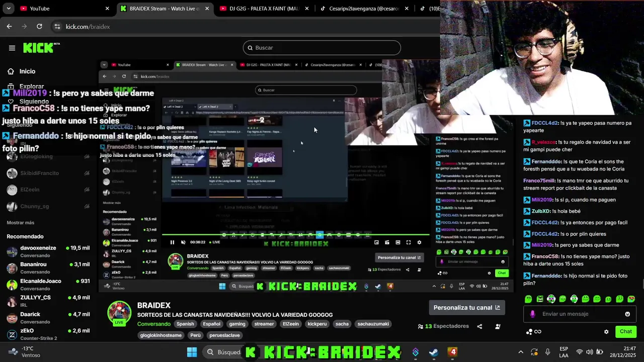
Task: Reload the page
Action: pos(39,27)
